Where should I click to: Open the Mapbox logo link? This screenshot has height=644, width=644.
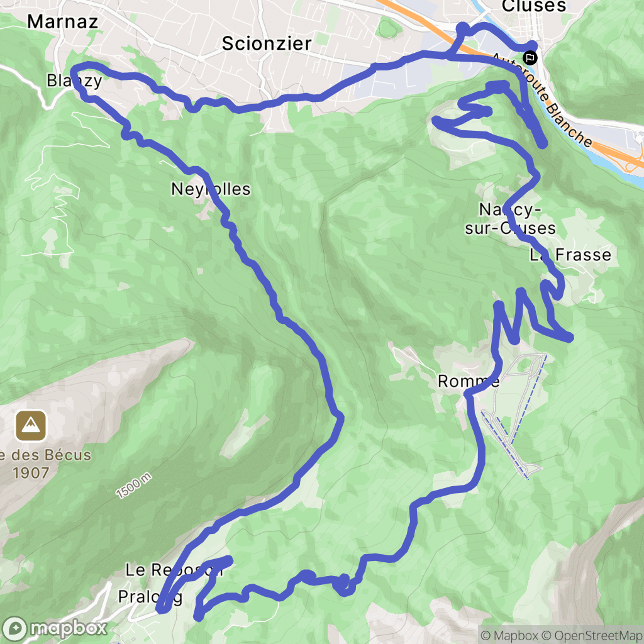click(55, 628)
